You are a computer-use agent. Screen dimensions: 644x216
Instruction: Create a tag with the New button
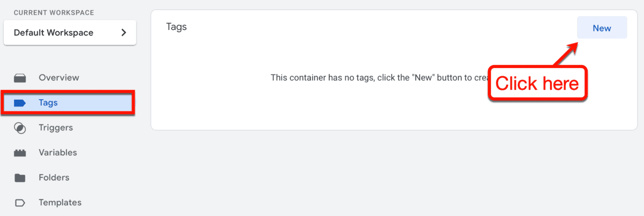[602, 28]
